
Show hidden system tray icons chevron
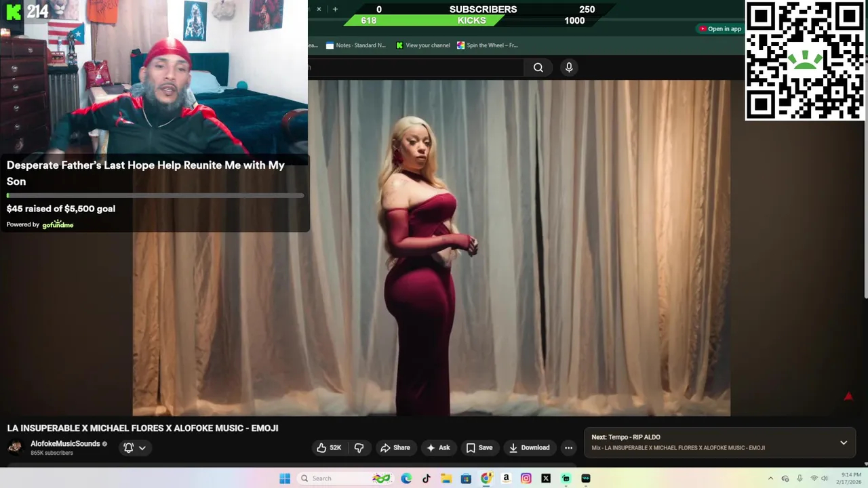pyautogui.click(x=770, y=479)
